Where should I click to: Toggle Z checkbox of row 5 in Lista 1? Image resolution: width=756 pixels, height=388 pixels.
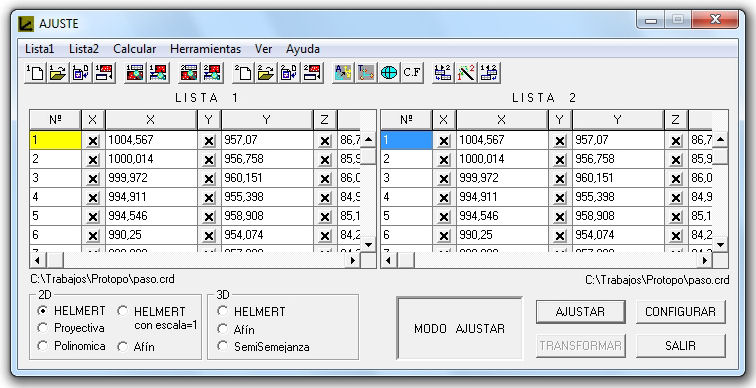pyautogui.click(x=325, y=217)
